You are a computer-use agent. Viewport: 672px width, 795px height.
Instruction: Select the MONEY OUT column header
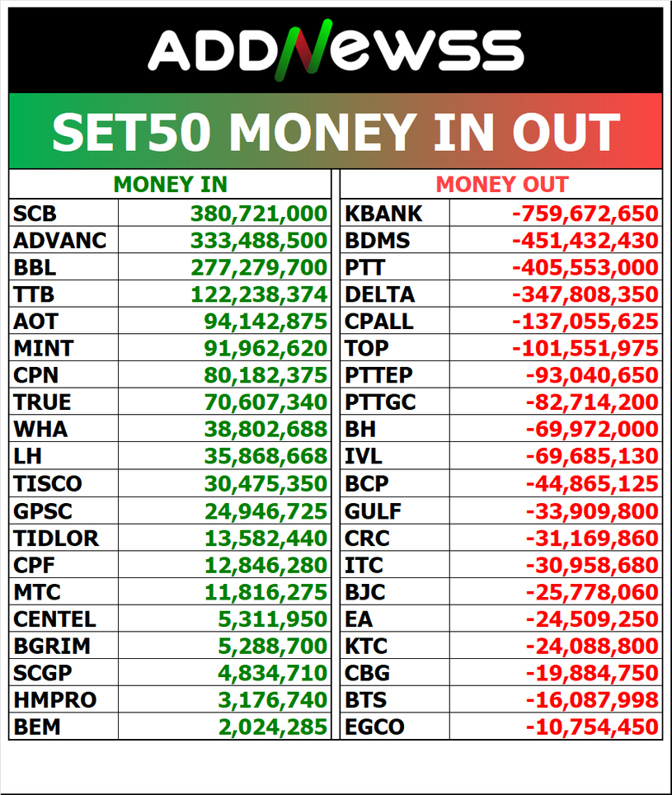coord(501,185)
